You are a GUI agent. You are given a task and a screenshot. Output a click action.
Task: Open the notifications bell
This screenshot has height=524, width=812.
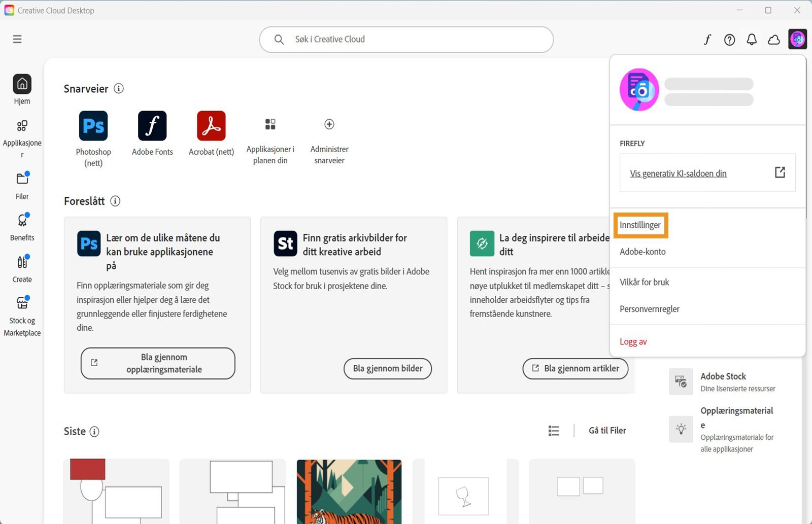[x=752, y=40]
